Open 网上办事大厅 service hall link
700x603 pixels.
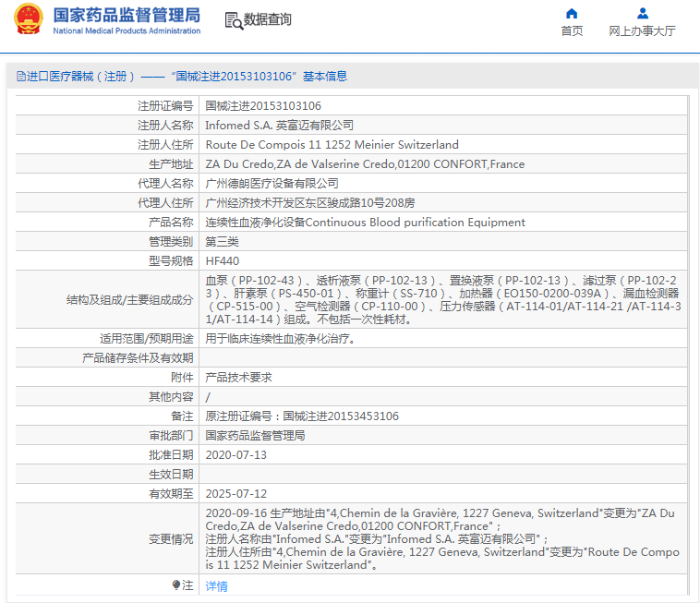[x=642, y=30]
